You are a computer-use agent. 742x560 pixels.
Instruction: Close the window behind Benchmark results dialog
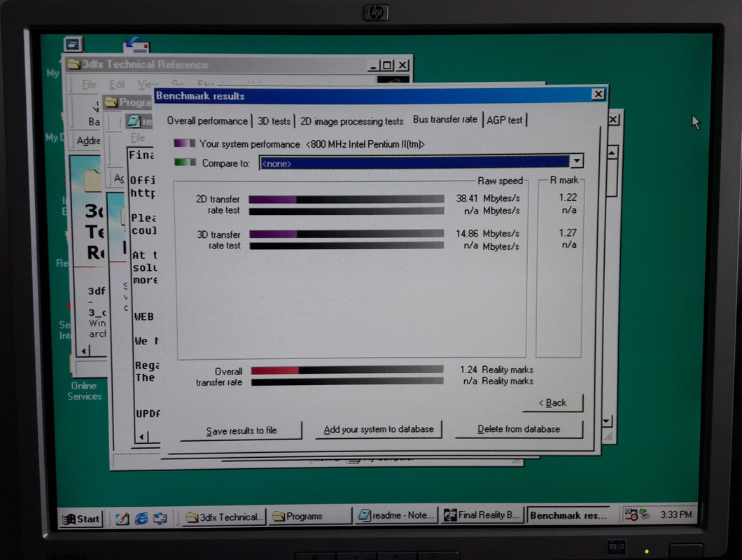pos(612,119)
